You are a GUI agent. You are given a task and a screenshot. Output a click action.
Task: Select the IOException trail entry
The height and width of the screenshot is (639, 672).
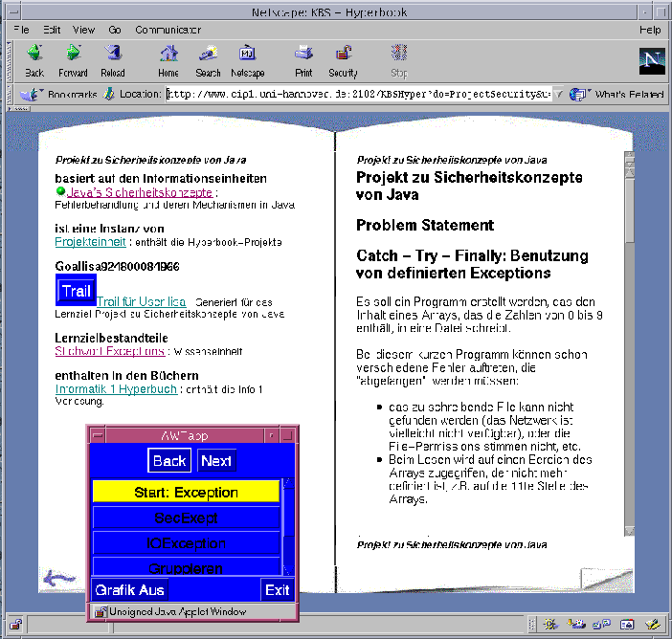[x=186, y=543]
